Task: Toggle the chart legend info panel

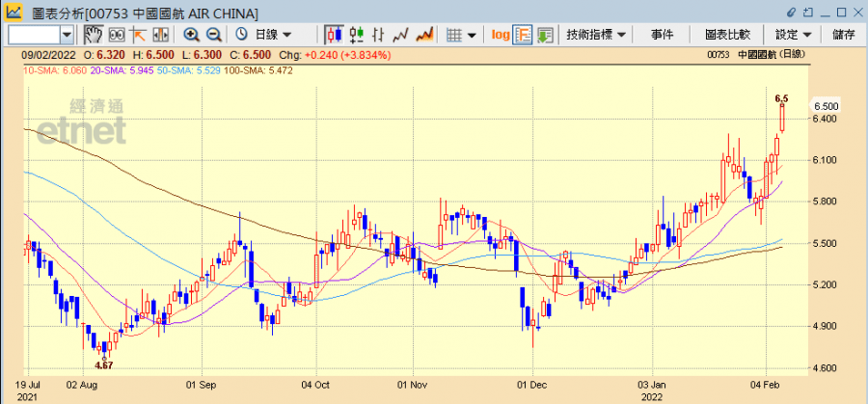Action: (x=523, y=35)
